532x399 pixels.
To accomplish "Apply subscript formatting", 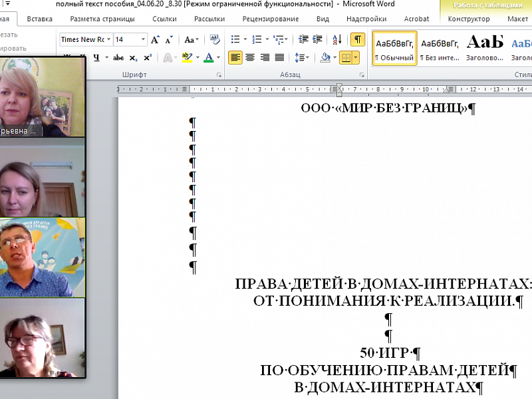I will tap(134, 58).
